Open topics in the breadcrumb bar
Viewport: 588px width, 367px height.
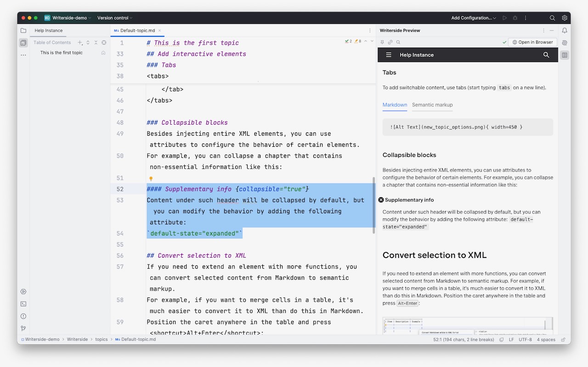tap(101, 339)
